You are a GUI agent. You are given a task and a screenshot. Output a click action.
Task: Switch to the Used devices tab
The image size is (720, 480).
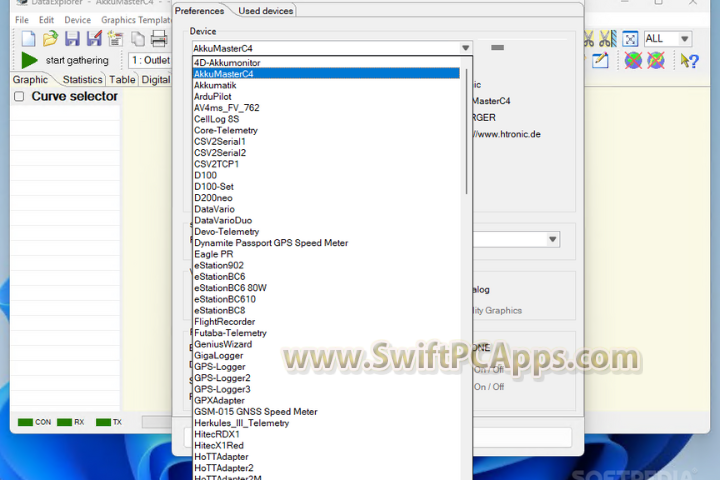[x=266, y=11]
